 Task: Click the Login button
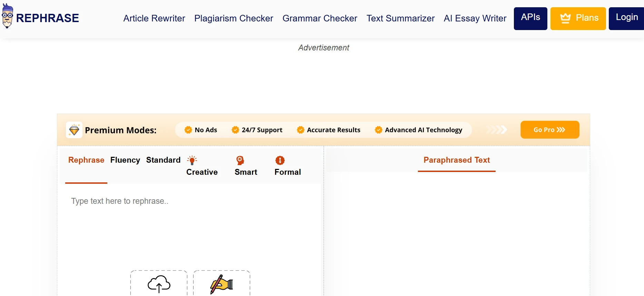pyautogui.click(x=626, y=18)
